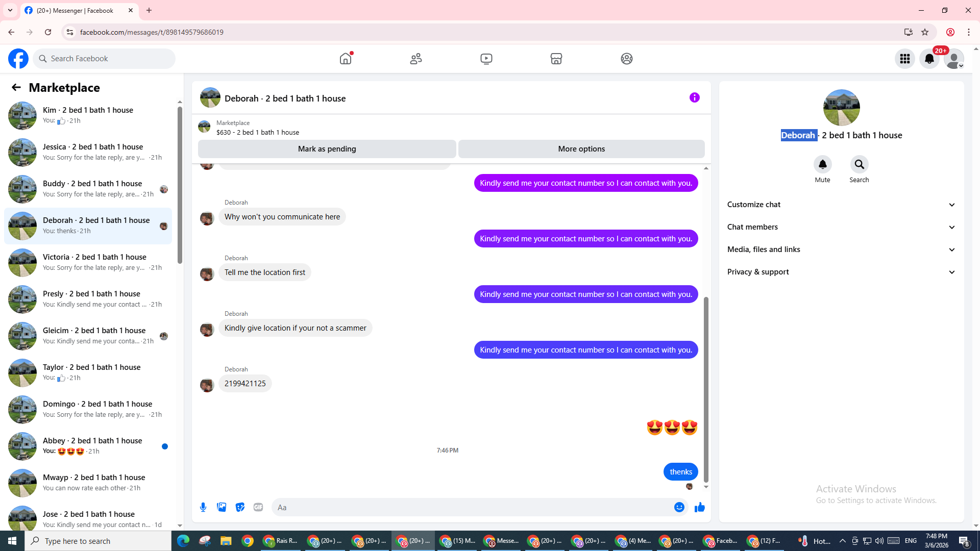Image resolution: width=980 pixels, height=551 pixels.
Task: Mark the listing as pending
Action: [327, 149]
